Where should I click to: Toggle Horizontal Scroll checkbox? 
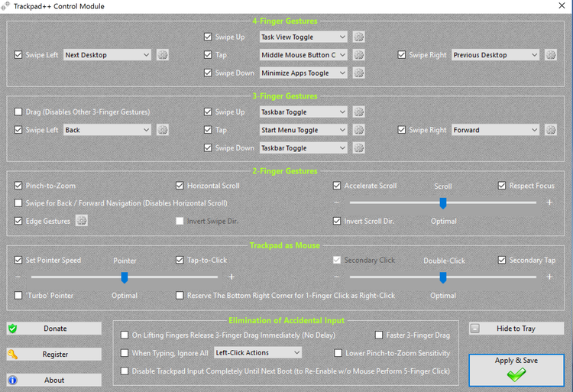coord(180,186)
